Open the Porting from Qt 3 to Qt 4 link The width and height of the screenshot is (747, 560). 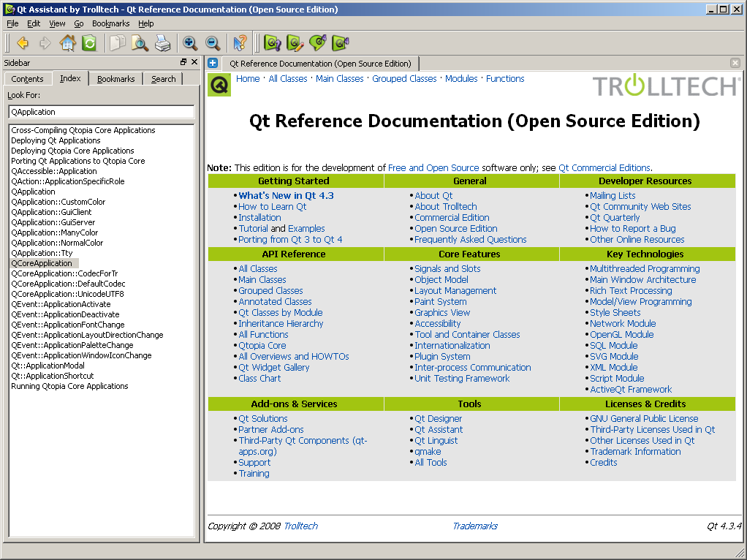coord(290,240)
